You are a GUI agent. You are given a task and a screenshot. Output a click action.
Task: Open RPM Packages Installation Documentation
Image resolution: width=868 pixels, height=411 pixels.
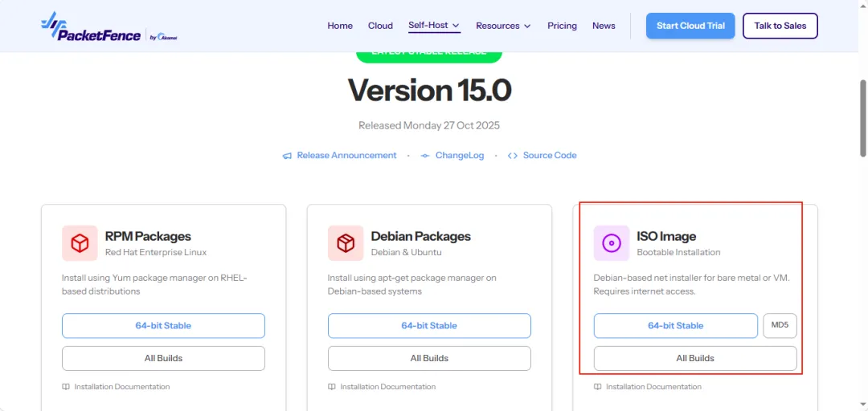(x=122, y=387)
